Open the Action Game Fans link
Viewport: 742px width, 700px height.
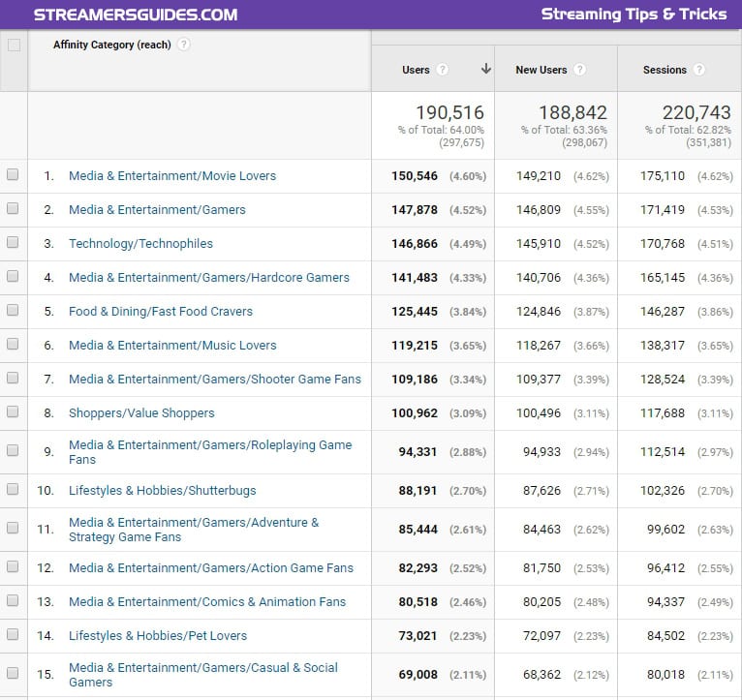(x=211, y=568)
